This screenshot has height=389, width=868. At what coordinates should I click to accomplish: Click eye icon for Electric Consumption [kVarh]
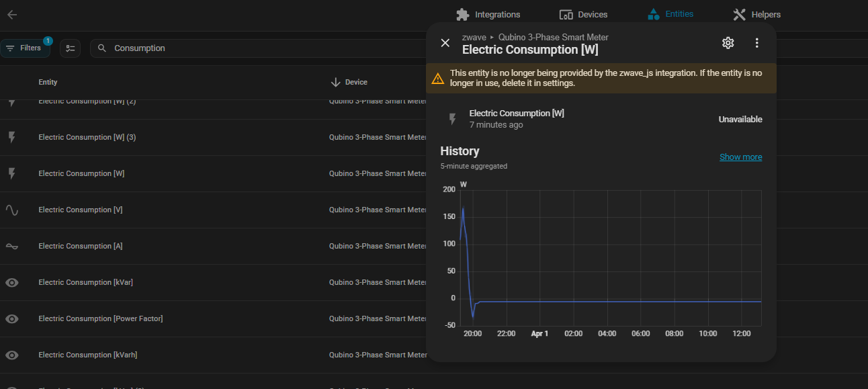(12, 355)
